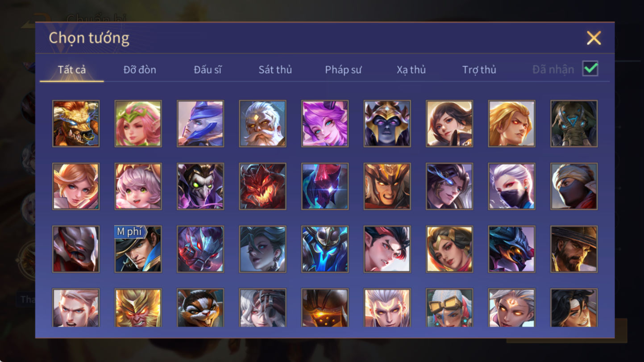
Task: Pick the pink-haired elf girl with green crown
Action: coord(138,123)
